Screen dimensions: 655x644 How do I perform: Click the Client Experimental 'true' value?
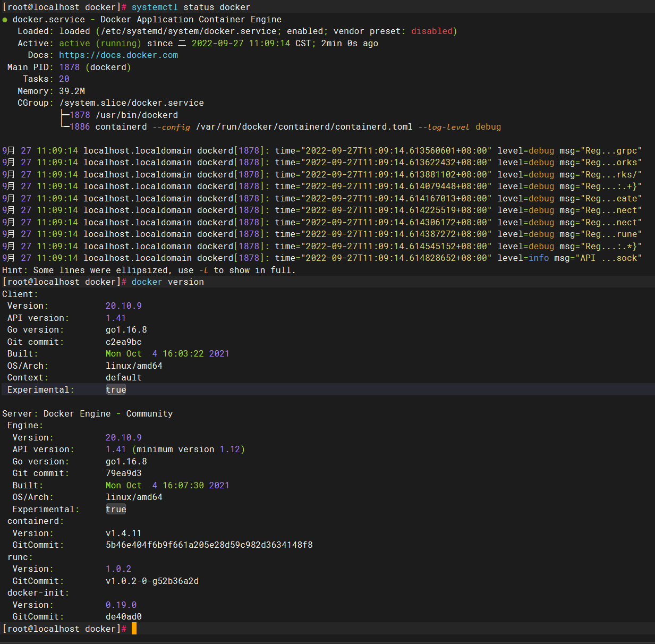tap(116, 390)
